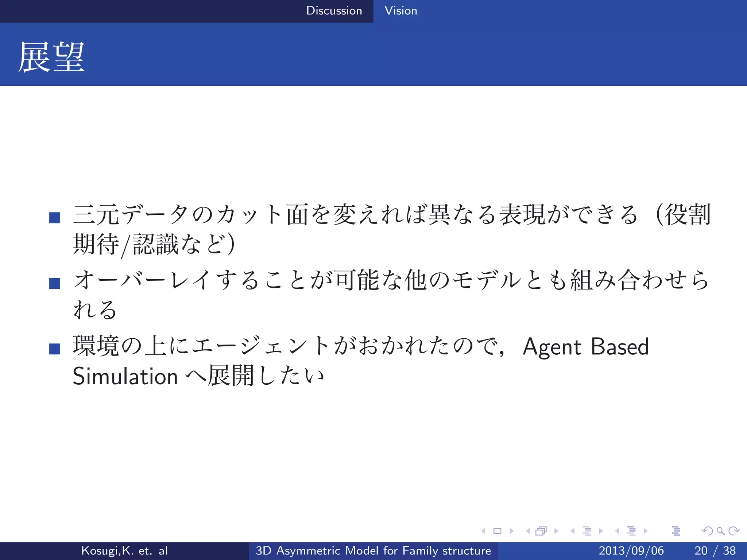747x560 pixels.
Task: Click the go-forward curved arrow icon
Action: pos(734,531)
